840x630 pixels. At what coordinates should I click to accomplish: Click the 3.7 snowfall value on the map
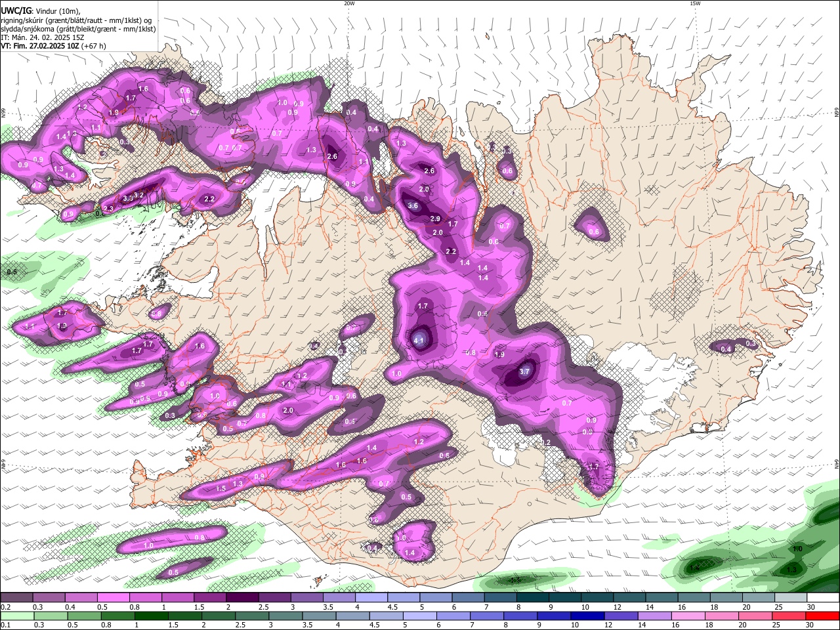point(524,371)
